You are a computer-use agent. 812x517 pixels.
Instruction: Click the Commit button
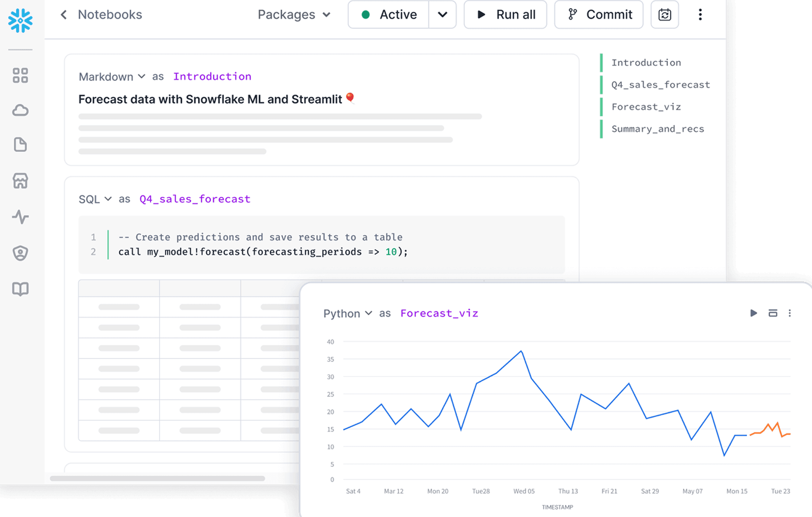599,15
